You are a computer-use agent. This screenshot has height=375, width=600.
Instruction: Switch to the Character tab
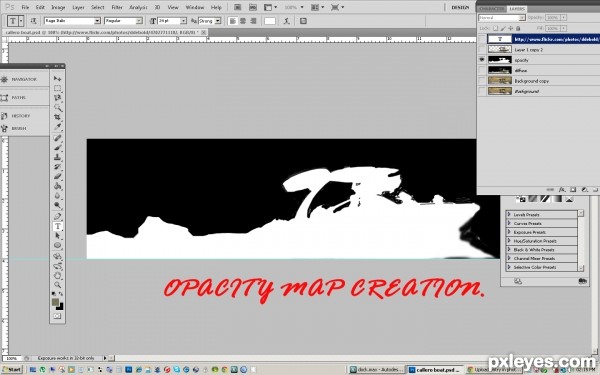point(492,8)
